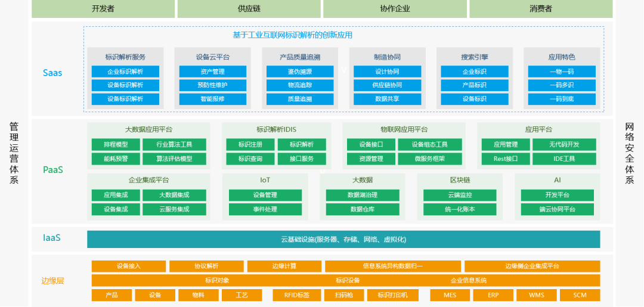The width and height of the screenshot is (644, 307).
Task: Open the 数据共享 box
Action: [x=388, y=100]
